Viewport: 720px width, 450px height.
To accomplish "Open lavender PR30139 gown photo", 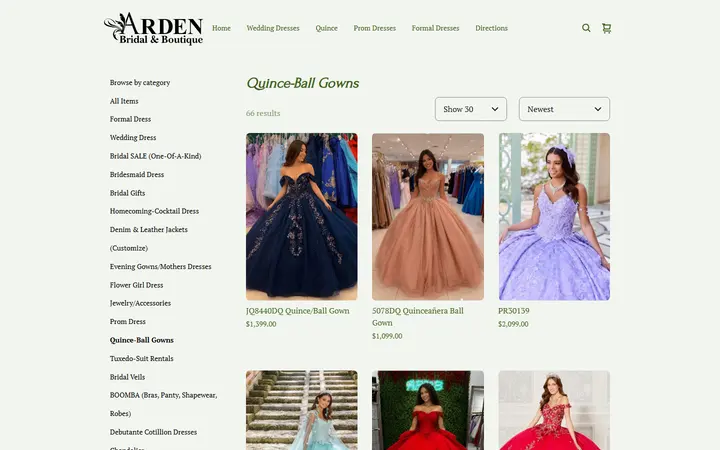I will pos(554,217).
